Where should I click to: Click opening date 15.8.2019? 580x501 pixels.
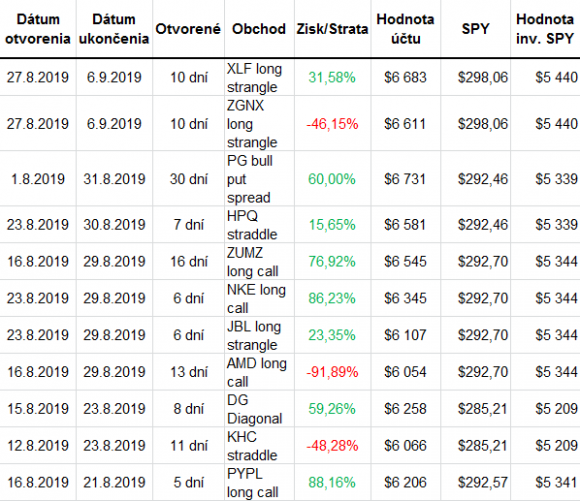[x=38, y=409]
